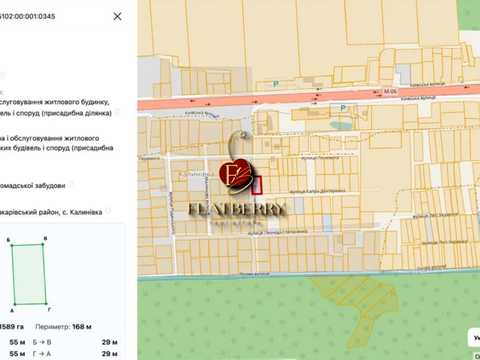Image resolution: width=480 pixels, height=360 pixels.
Task: Click the red highlighted parcel on map
Action: pos(257,185)
